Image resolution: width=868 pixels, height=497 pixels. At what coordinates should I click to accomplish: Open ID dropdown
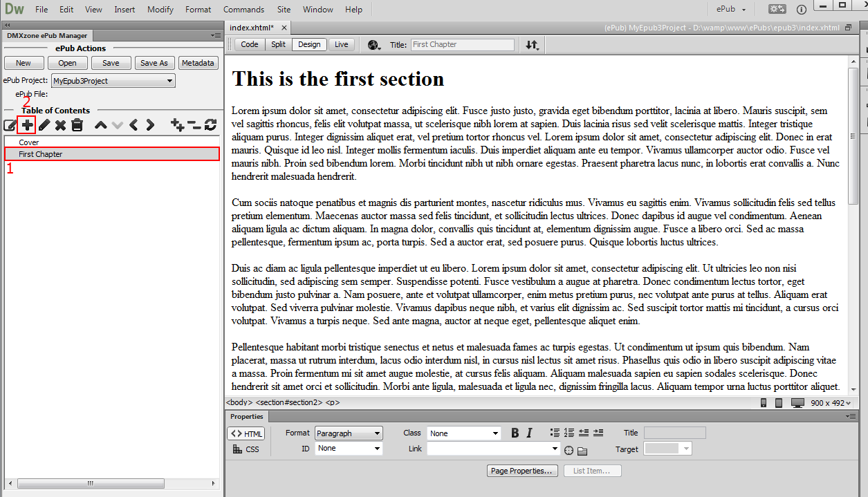(349, 449)
